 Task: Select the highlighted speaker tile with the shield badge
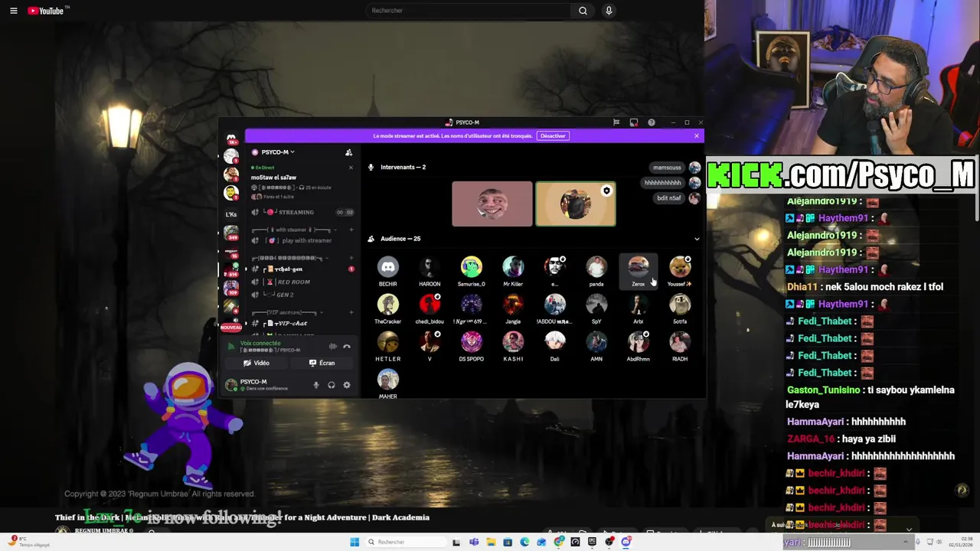576,204
